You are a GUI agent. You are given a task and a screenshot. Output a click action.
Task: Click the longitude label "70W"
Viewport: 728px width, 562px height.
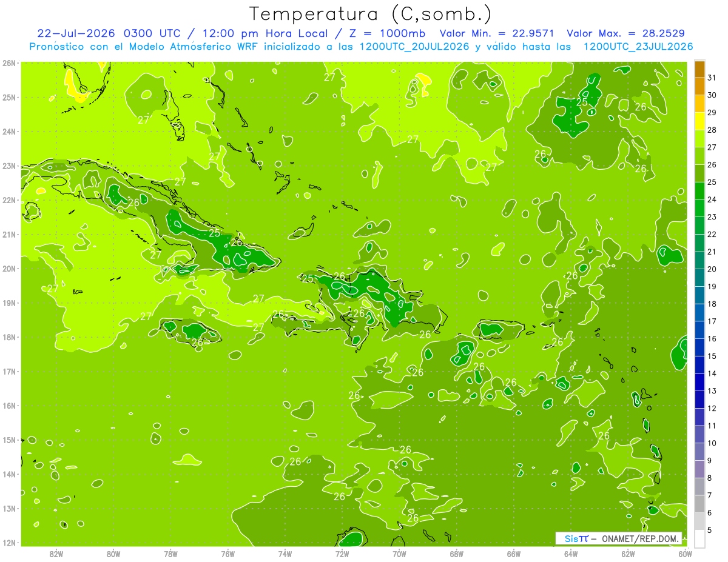[399, 554]
